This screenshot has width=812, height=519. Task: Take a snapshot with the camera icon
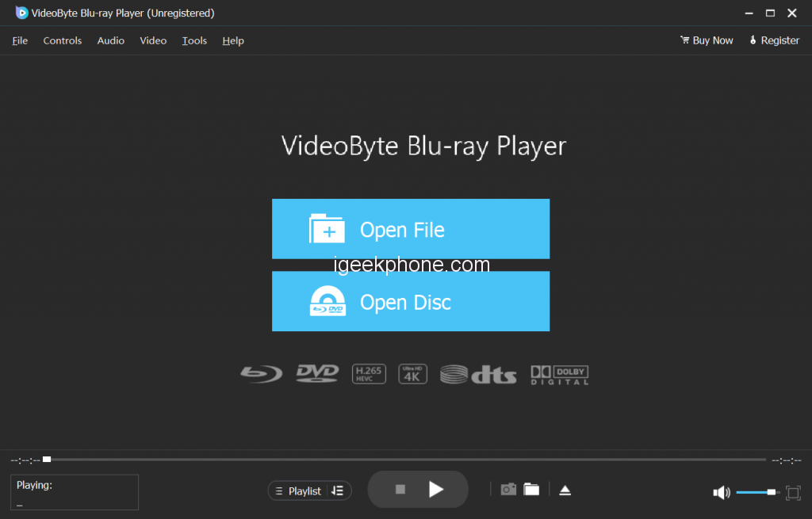[508, 490]
